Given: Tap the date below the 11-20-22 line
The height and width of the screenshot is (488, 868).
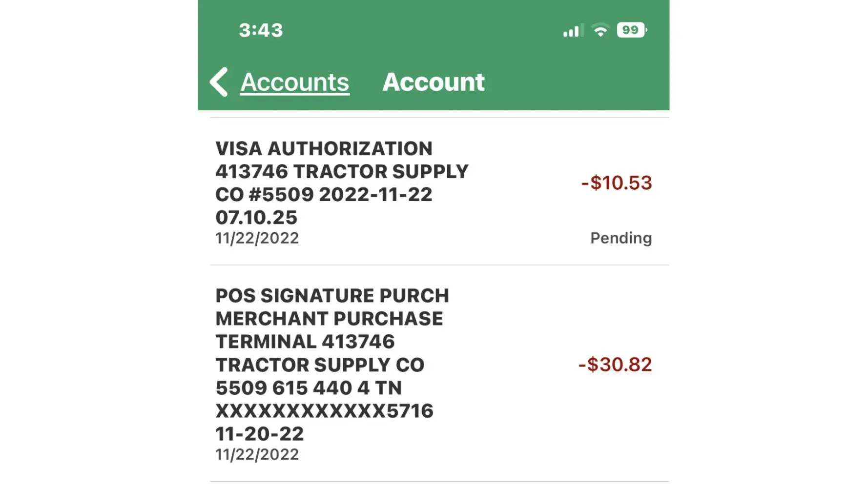Looking at the screenshot, I should [x=257, y=455].
